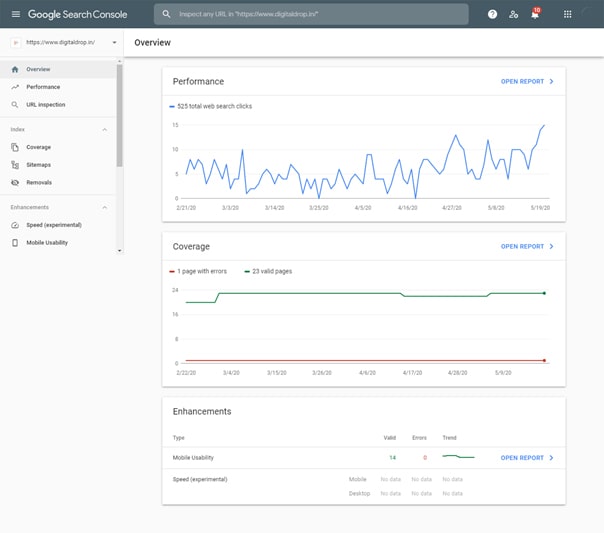The image size is (604, 533).
Task: Click the sidebar scrollbar thumb
Action: (x=119, y=116)
